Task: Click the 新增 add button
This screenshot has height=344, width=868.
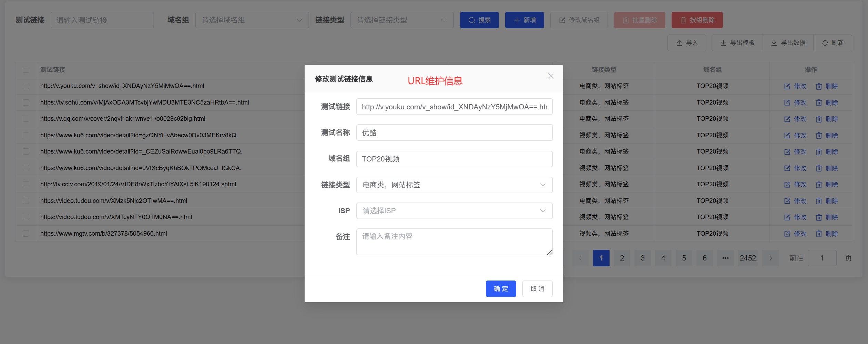Action: pyautogui.click(x=524, y=20)
